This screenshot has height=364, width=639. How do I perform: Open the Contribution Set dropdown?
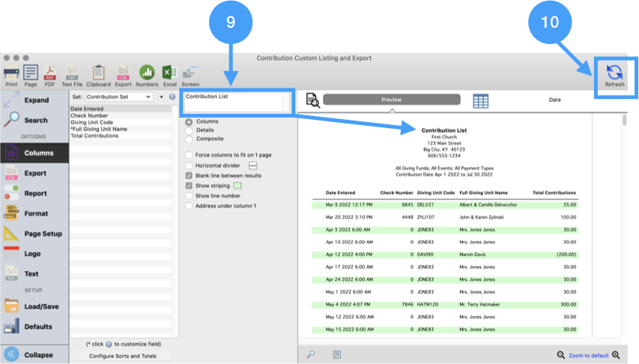[118, 97]
